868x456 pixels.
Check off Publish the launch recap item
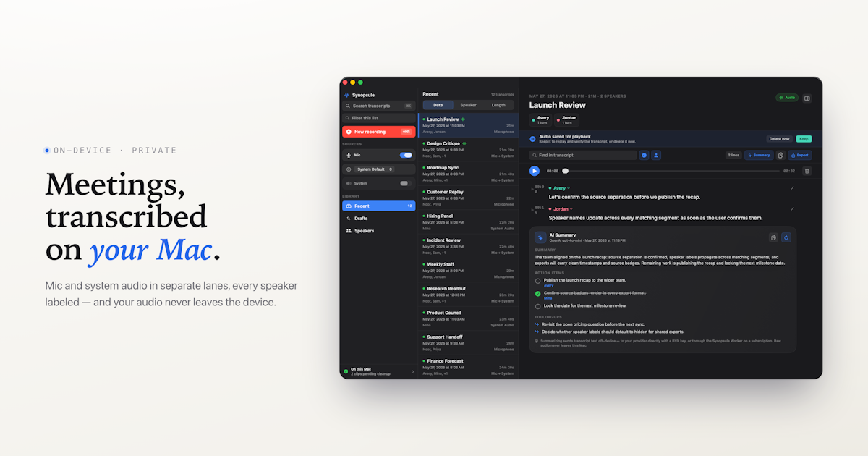point(537,281)
